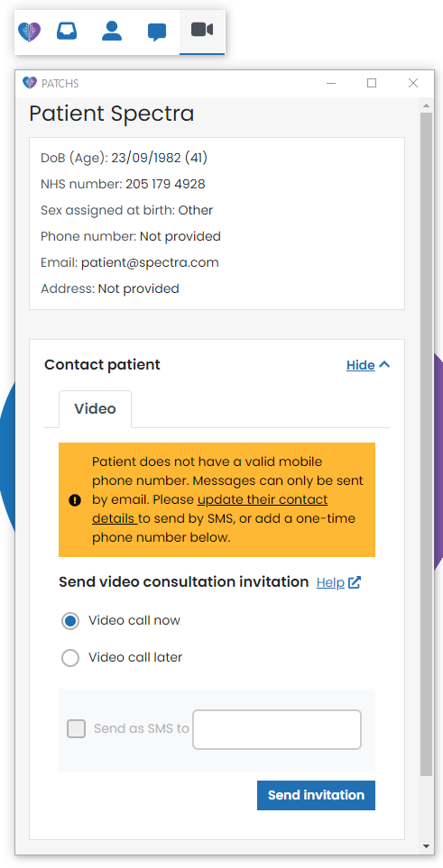The image size is (443, 868).
Task: Select the Video call later option
Action: (x=70, y=658)
